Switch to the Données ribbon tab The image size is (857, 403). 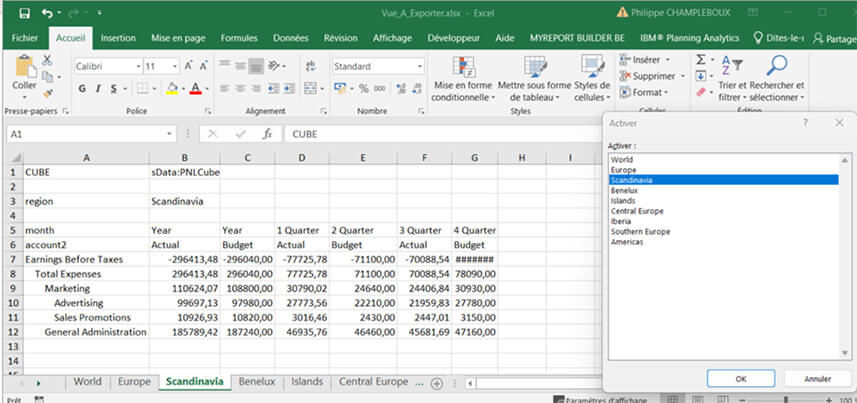[291, 38]
